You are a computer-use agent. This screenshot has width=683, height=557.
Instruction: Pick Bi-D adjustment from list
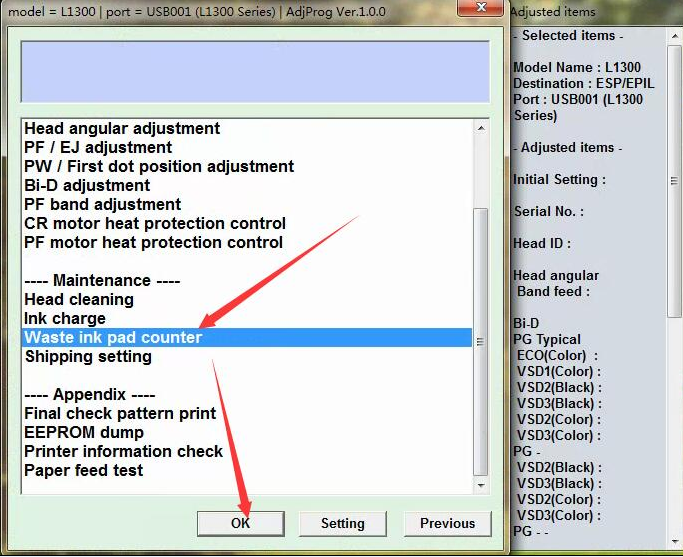(87, 186)
